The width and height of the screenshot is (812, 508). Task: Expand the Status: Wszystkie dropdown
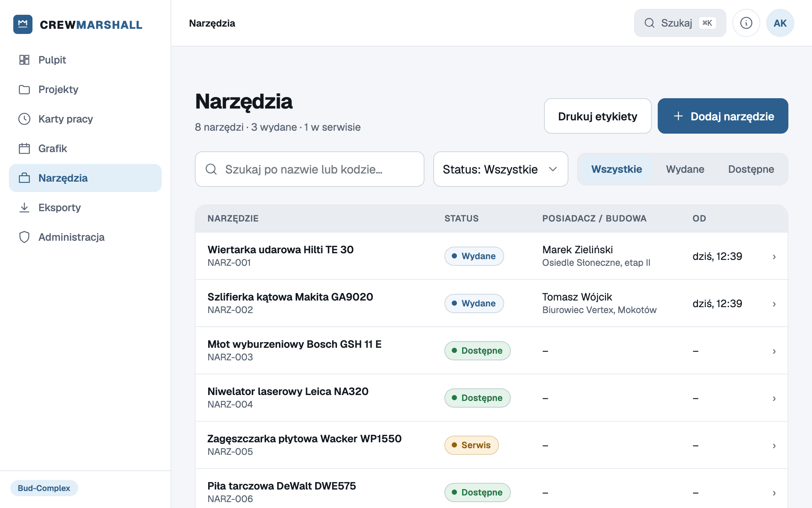click(500, 169)
